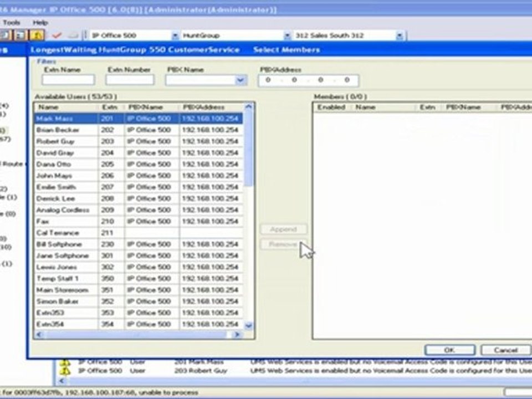Select Emilie Smith in available users
The height and width of the screenshot is (399, 532).
pyautogui.click(x=139, y=187)
